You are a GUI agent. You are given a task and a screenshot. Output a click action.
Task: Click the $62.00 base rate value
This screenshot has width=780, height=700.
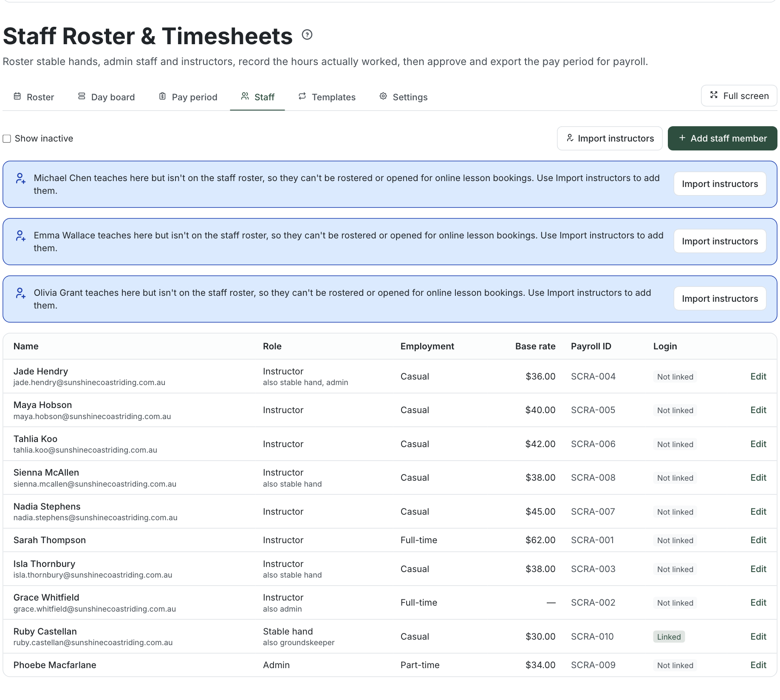pyautogui.click(x=540, y=540)
